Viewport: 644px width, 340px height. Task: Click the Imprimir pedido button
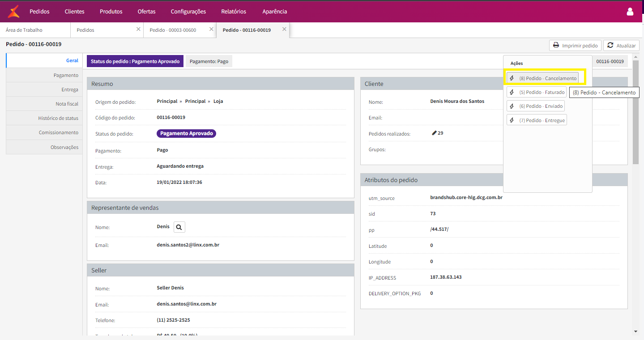pos(575,46)
